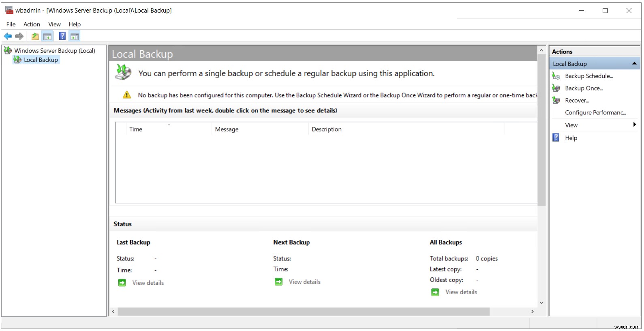
Task: Click the Windows Server Backup (Local) tree icon
Action: [8, 50]
